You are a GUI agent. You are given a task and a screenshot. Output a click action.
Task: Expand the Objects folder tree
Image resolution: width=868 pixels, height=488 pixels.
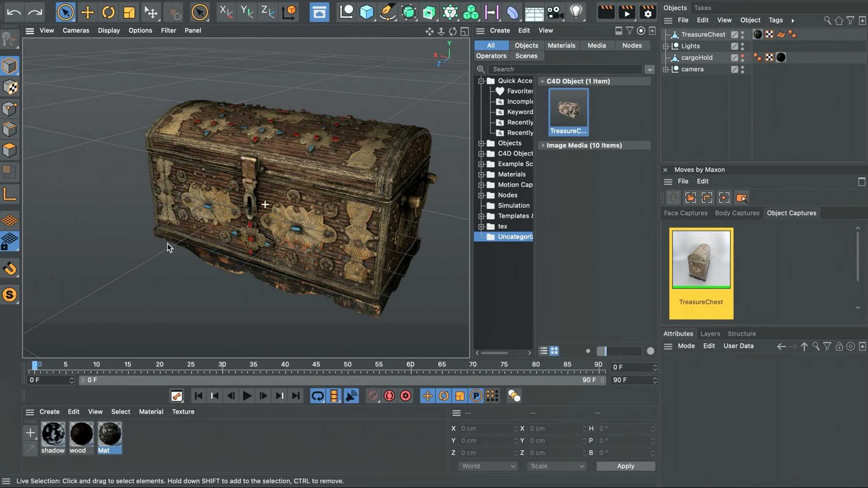tap(481, 142)
